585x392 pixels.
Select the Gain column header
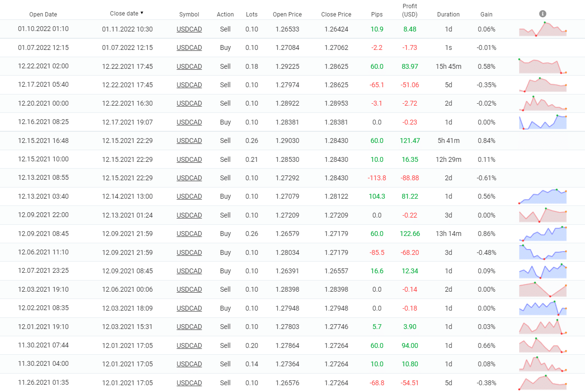pyautogui.click(x=486, y=14)
